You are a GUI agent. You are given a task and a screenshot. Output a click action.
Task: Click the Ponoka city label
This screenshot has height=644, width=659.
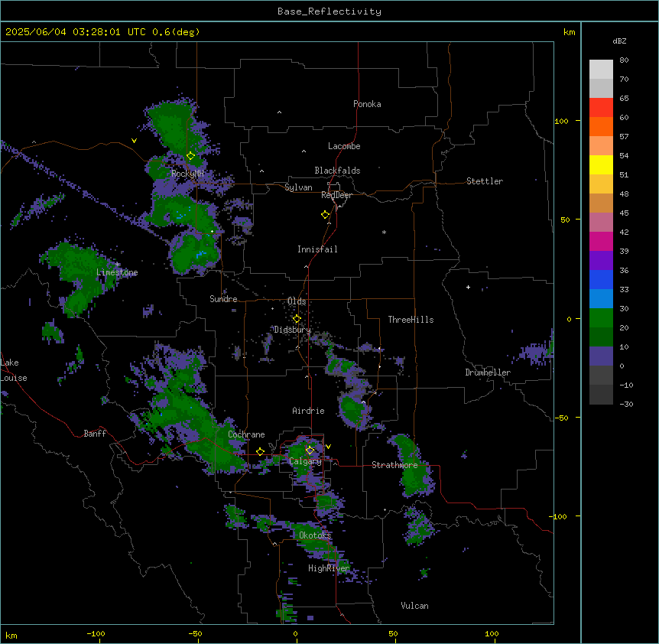pyautogui.click(x=367, y=104)
